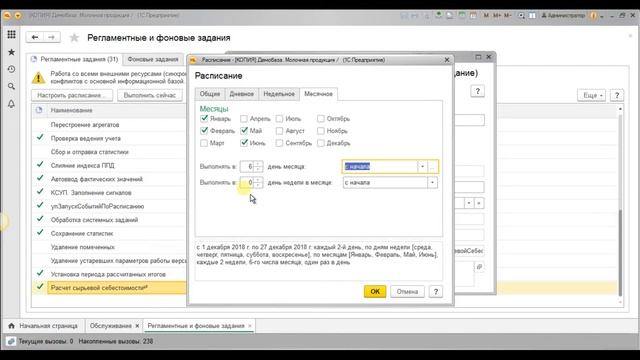
Task: Click question mark in the background job dialog
Action: 478,91
